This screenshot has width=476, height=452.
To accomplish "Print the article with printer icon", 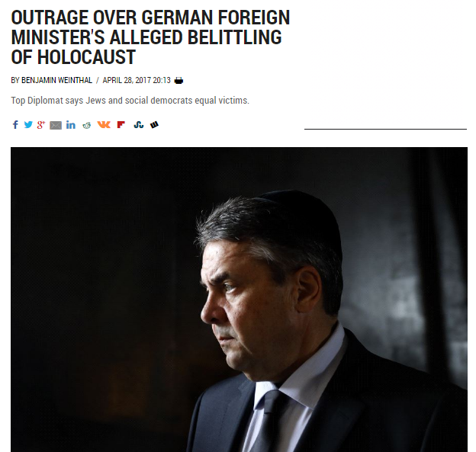I will [178, 80].
